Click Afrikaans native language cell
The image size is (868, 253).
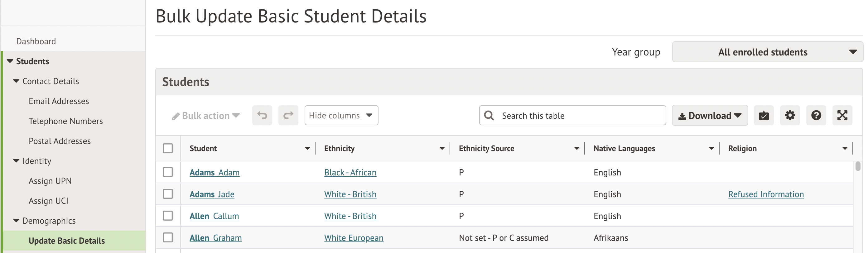(611, 238)
